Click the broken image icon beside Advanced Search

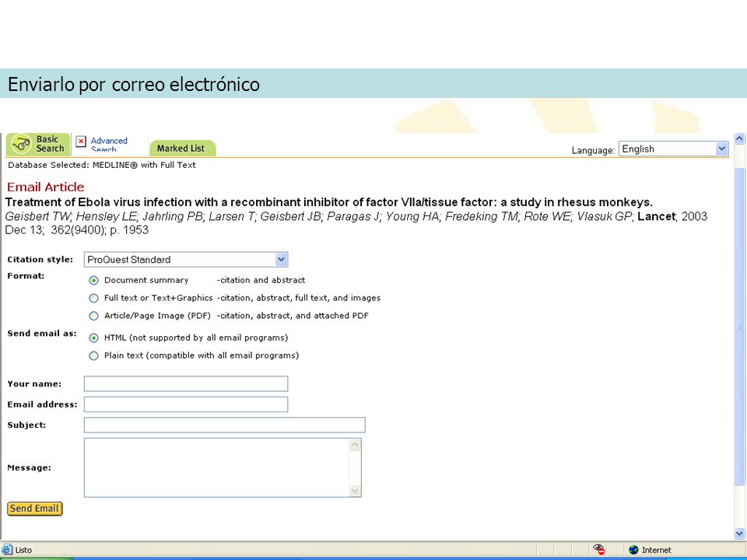tap(81, 142)
